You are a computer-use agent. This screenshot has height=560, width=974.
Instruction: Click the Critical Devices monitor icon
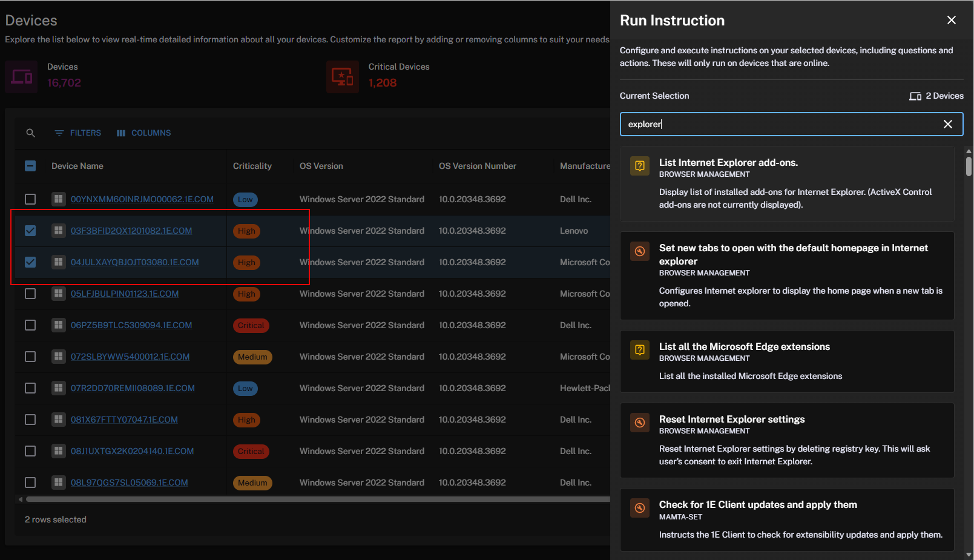point(342,77)
